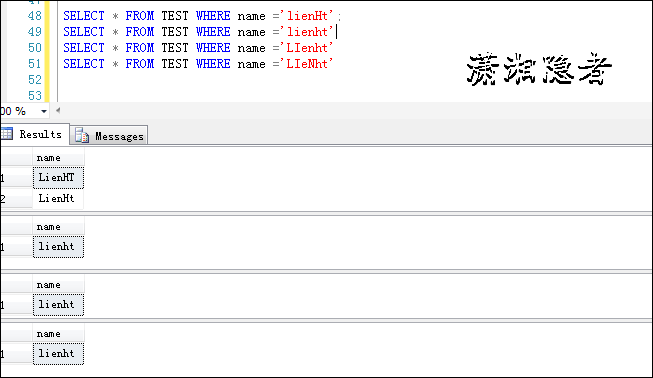The width and height of the screenshot is (653, 378).
Task: Select row header 2 in first result grid
Action: click(x=16, y=199)
